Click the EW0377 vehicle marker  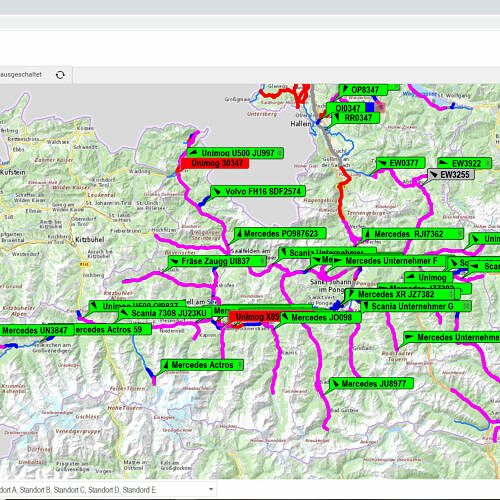[x=401, y=163]
